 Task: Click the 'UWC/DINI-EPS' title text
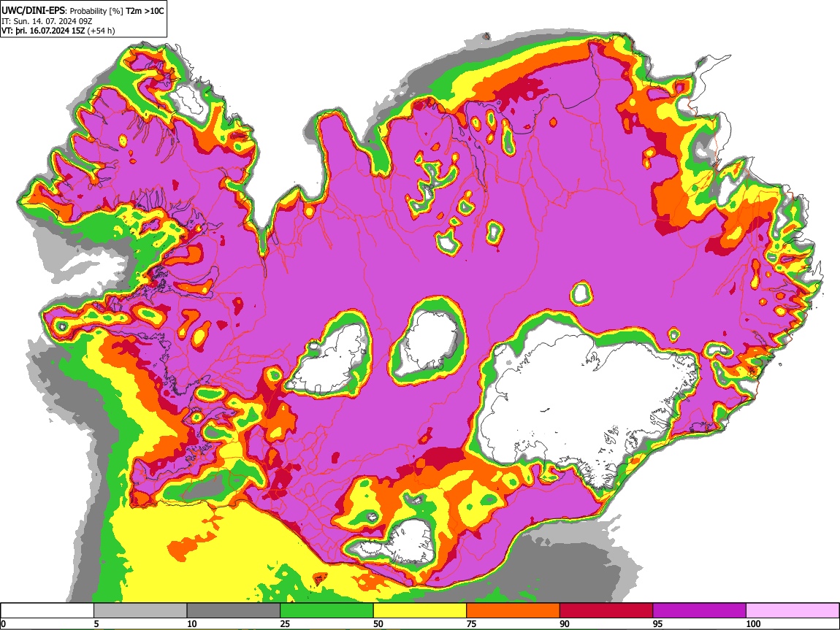pyautogui.click(x=33, y=11)
